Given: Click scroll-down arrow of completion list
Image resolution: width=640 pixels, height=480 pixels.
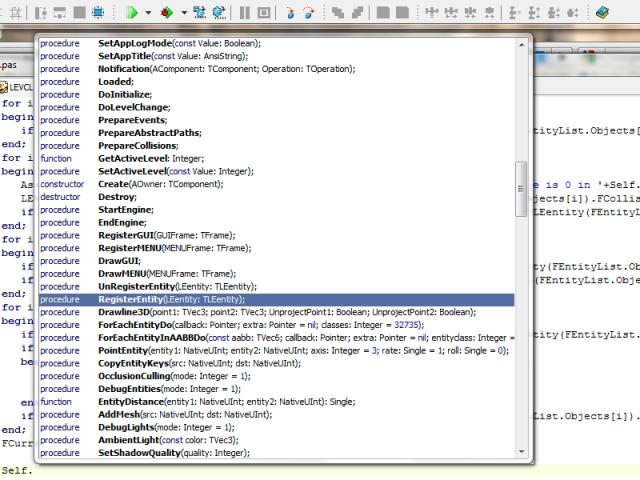Looking at the screenshot, I should click(520, 453).
